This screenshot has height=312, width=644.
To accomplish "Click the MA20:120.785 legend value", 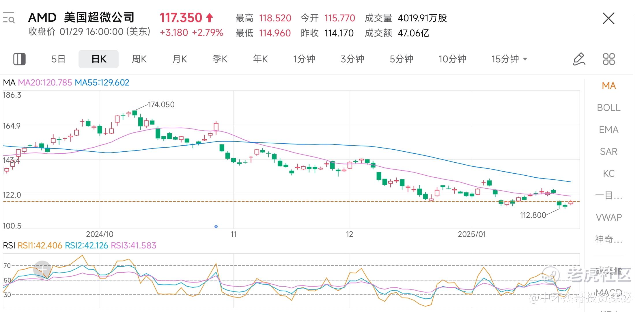I will click(45, 83).
